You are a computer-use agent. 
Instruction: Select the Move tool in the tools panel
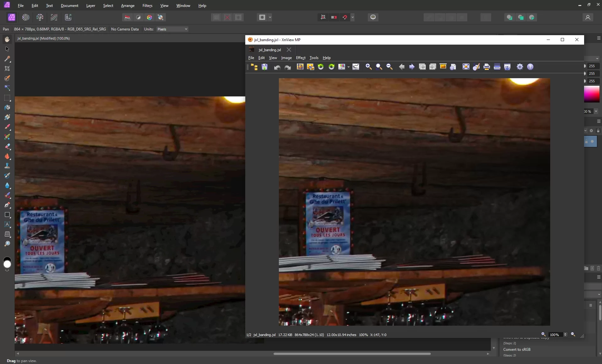pyautogui.click(x=7, y=49)
